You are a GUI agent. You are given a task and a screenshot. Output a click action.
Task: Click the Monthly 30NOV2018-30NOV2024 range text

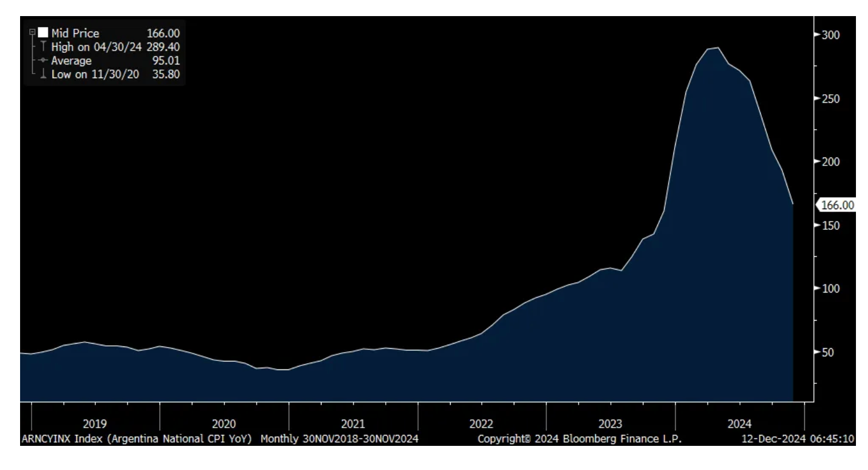pos(339,439)
